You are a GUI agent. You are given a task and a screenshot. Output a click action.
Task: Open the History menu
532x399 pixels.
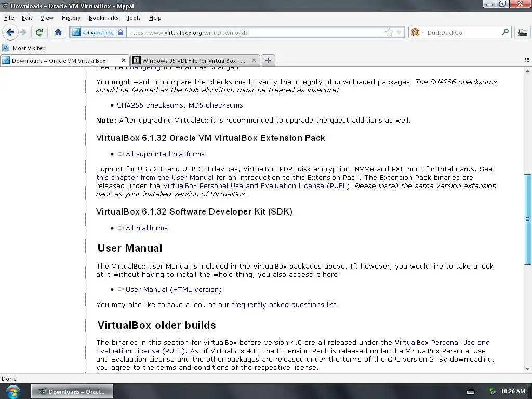tap(71, 18)
